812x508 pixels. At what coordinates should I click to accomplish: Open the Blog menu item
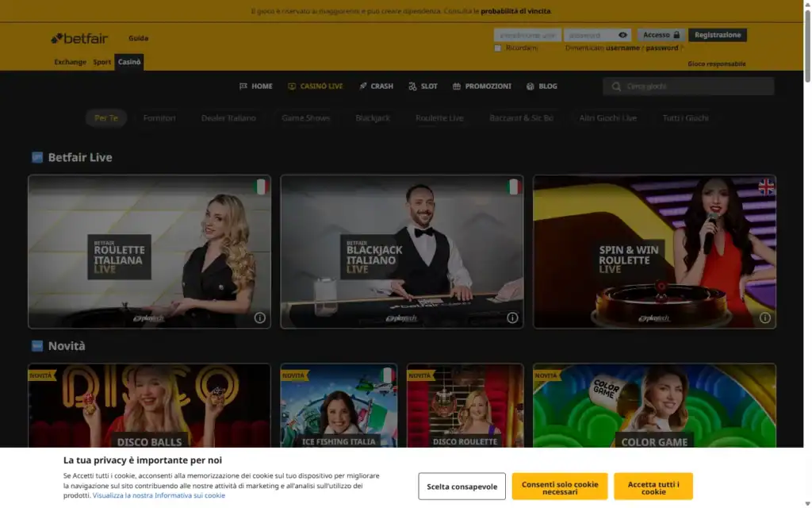coord(542,86)
